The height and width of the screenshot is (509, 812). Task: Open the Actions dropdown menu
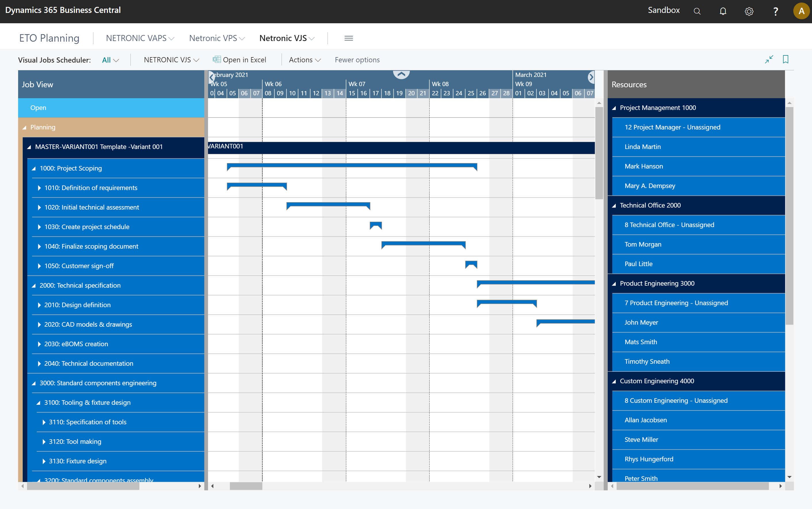tap(304, 59)
